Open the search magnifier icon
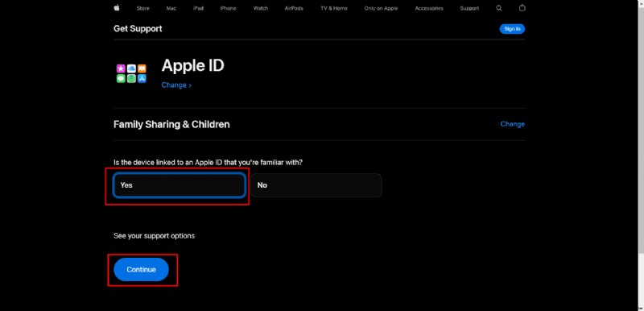Viewport: 644px width, 311px height. [x=498, y=8]
